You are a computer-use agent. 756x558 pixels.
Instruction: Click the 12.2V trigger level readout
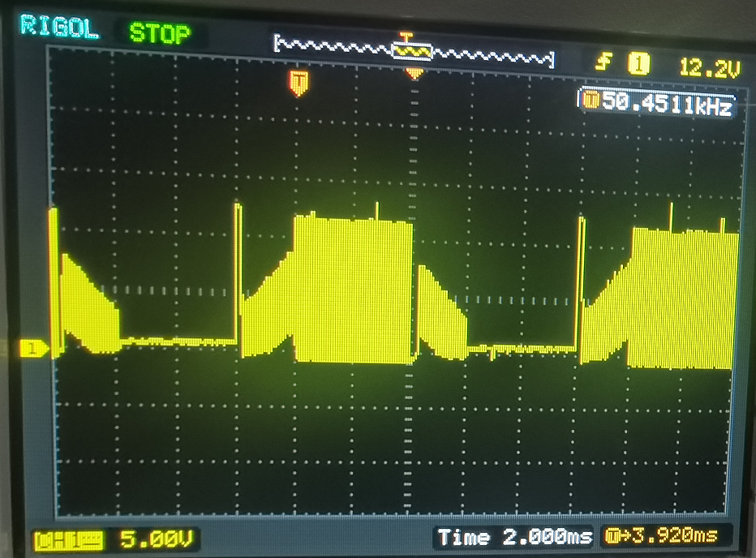tap(709, 68)
